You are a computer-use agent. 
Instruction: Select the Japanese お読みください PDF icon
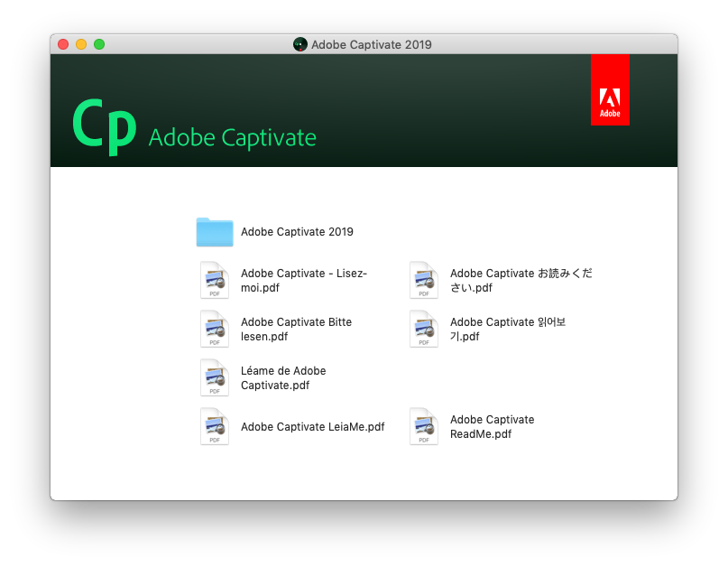(x=424, y=280)
